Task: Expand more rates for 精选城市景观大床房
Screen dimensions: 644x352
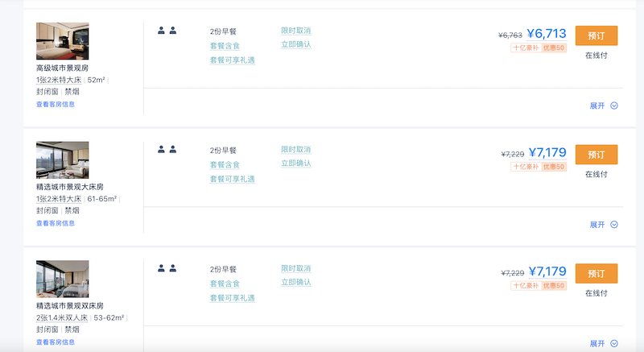Action: (603, 225)
